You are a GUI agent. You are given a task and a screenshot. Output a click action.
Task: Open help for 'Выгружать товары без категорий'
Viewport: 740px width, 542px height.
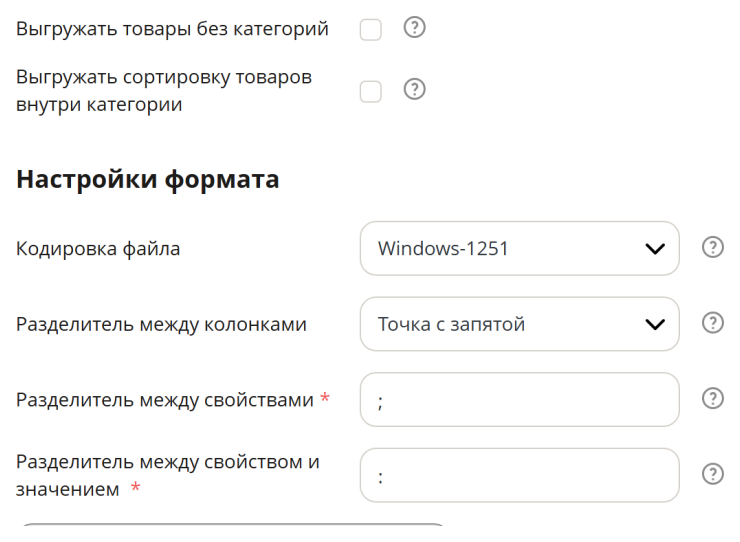[414, 27]
